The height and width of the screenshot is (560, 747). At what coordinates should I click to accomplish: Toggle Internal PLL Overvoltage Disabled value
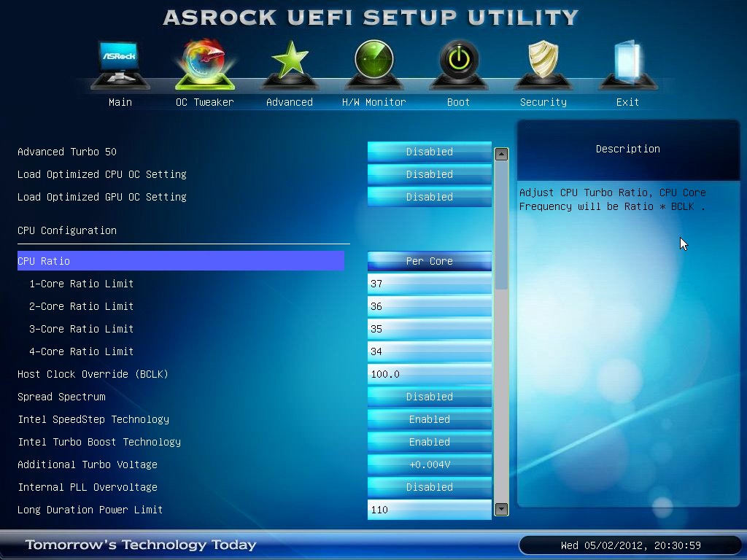point(429,487)
